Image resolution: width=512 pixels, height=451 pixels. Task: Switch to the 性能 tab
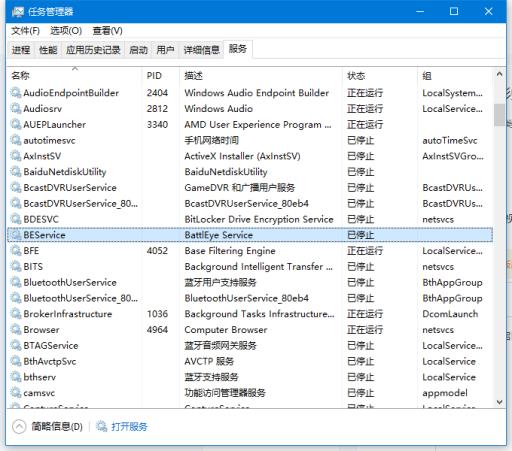pos(48,50)
